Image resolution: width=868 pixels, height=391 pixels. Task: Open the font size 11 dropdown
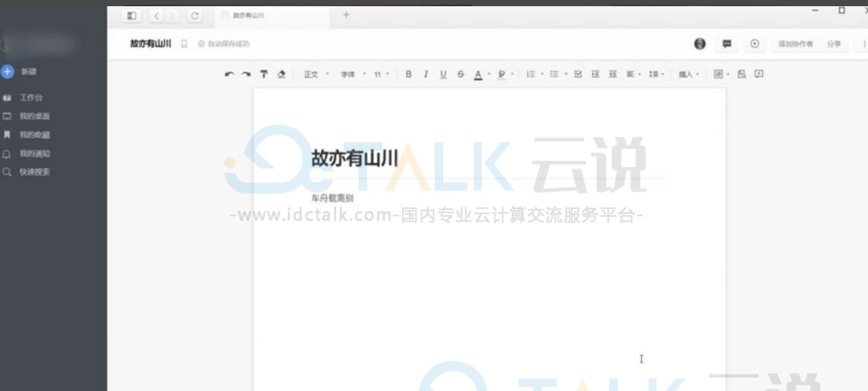click(381, 75)
